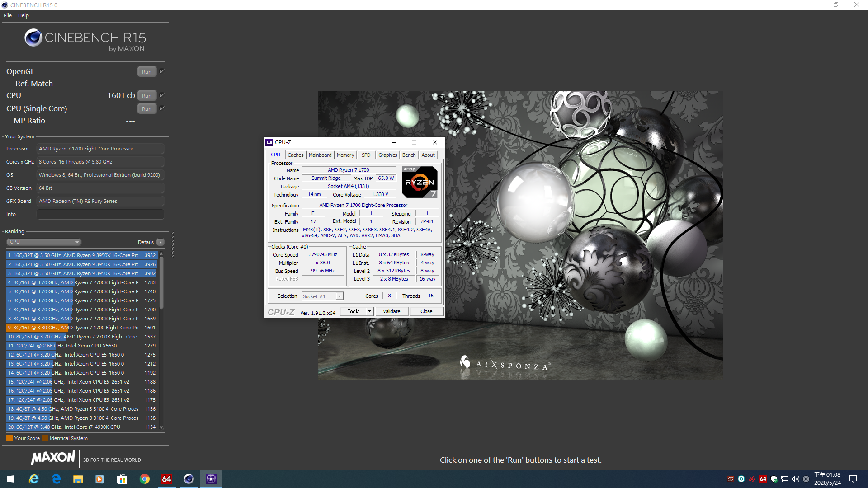This screenshot has width=868, height=488.
Task: Run the OpenGL benchmark
Action: tap(147, 72)
